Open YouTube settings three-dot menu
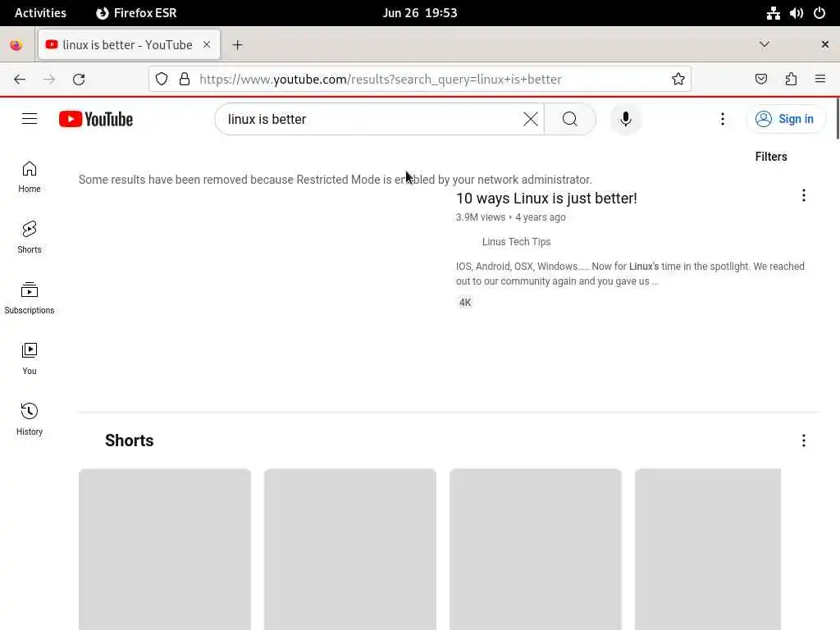Screen dimensions: 840x630 (x=723, y=119)
